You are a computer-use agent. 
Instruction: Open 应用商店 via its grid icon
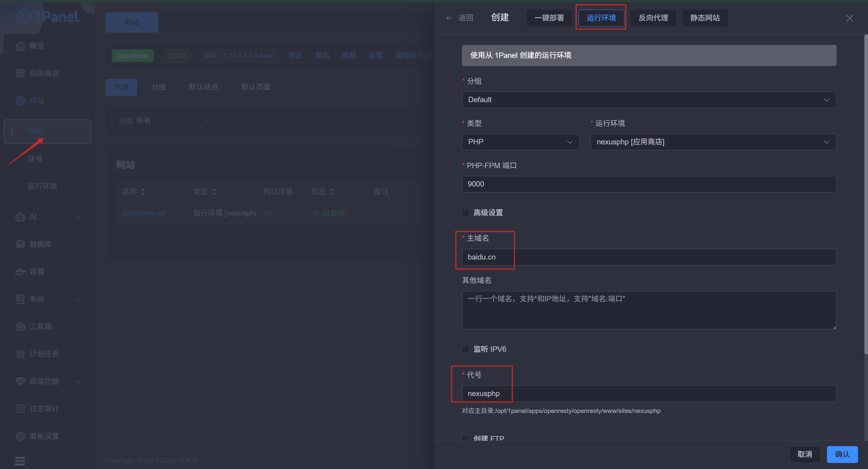tap(20, 73)
